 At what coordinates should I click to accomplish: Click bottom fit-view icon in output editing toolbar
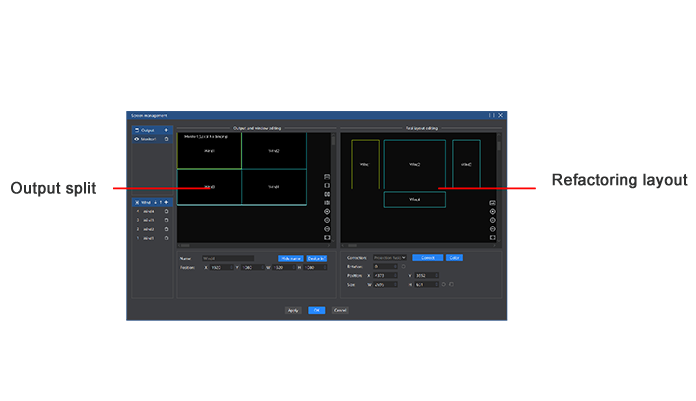pos(327,237)
